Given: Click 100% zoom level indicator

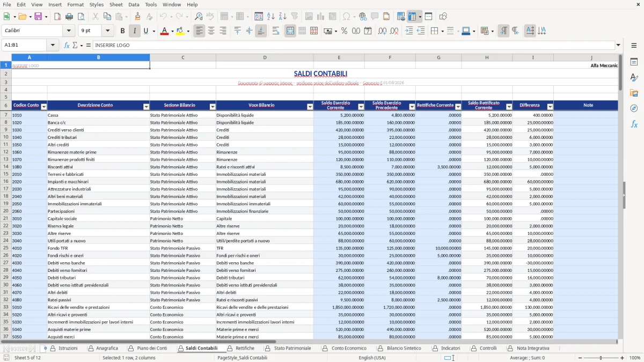Looking at the screenshot, I should click(635, 358).
